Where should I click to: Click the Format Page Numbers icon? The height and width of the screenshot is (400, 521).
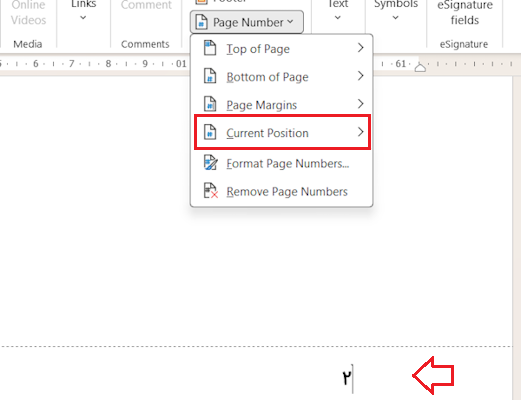pyautogui.click(x=211, y=163)
